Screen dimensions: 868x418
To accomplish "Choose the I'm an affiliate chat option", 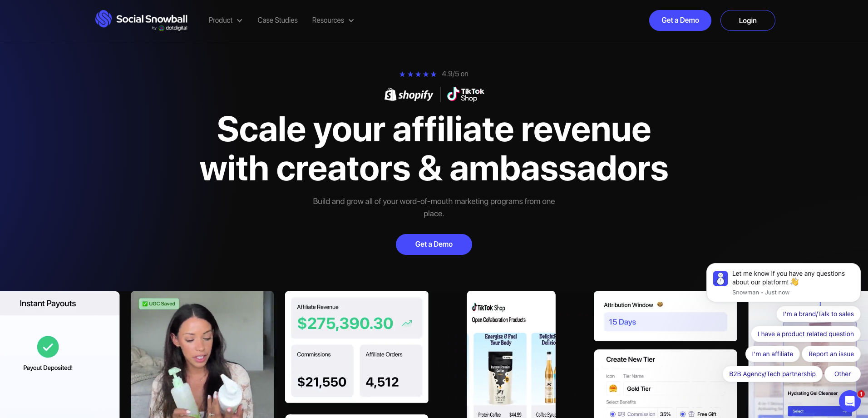I will click(x=772, y=354).
